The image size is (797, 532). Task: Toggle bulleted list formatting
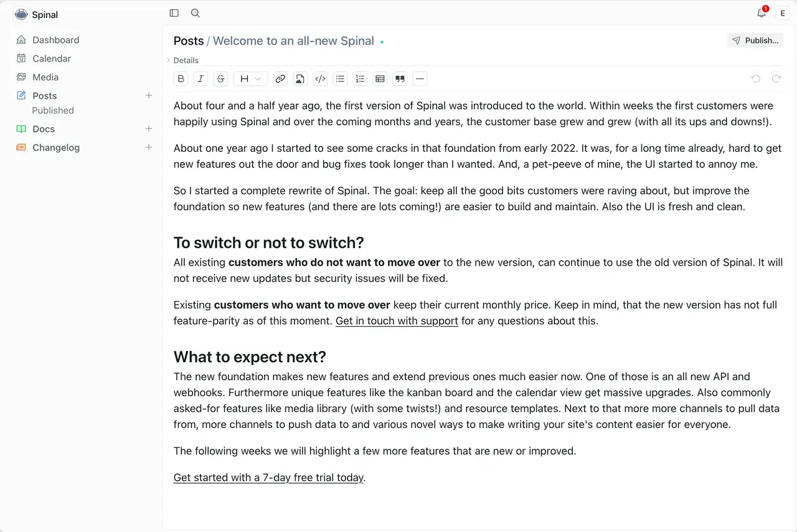coord(340,78)
